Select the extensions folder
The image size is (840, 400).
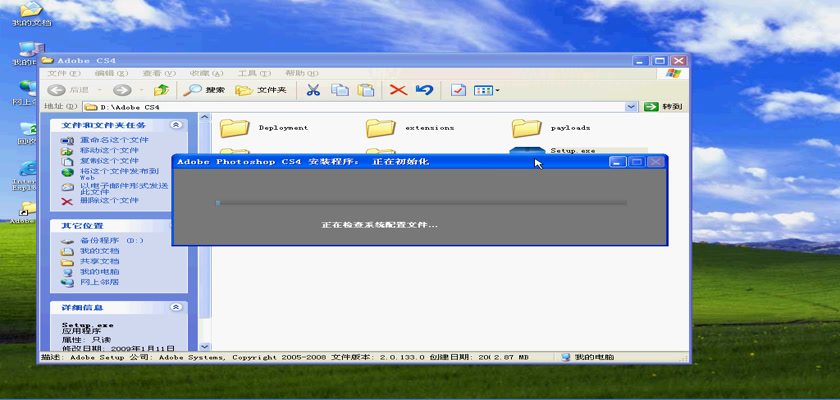(410, 128)
